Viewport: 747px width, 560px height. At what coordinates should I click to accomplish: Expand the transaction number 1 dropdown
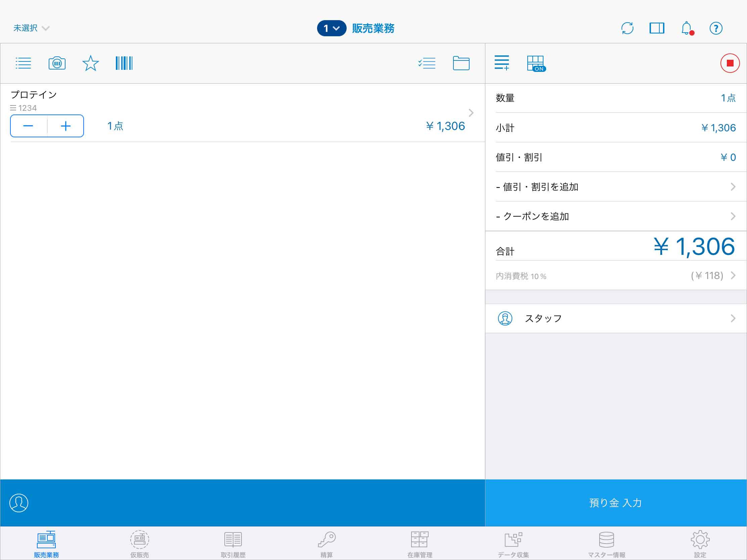tap(331, 28)
